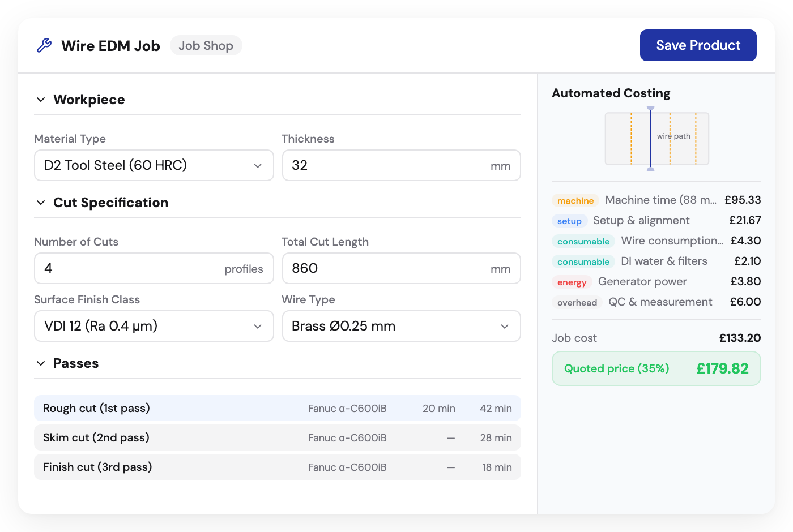Select the machine cost category badge
The image size is (793, 532).
(x=575, y=200)
